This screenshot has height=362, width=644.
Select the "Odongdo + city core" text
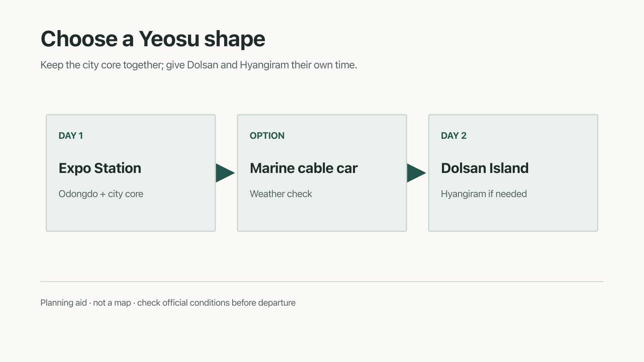coord(101,194)
